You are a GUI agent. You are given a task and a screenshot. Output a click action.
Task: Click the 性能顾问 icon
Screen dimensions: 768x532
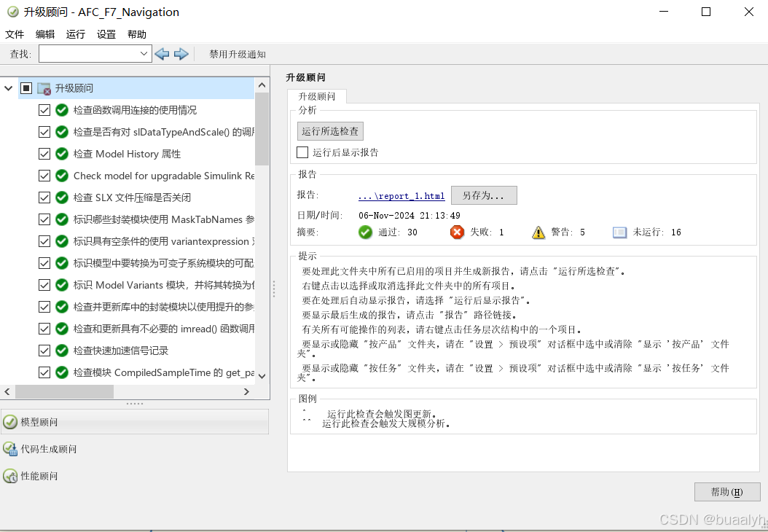click(x=9, y=476)
